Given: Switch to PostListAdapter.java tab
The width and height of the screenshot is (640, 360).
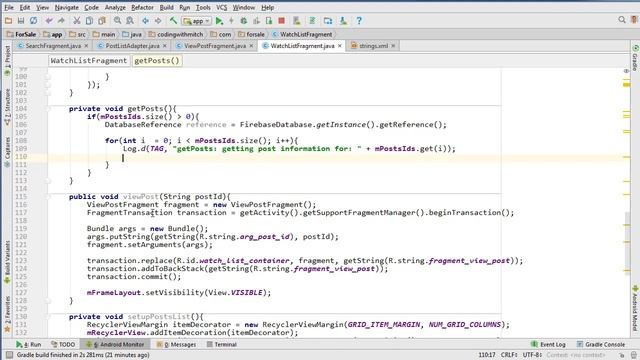Looking at the screenshot, I should click(x=132, y=46).
